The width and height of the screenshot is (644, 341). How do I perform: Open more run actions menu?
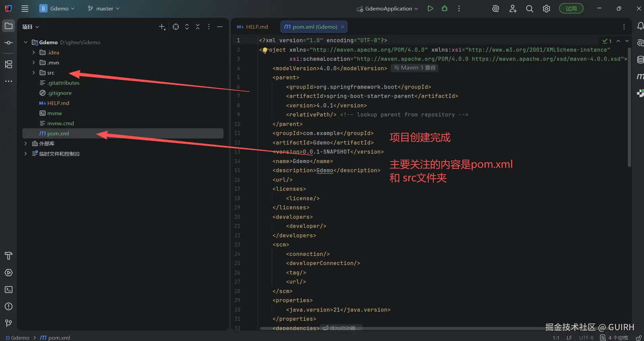click(459, 8)
